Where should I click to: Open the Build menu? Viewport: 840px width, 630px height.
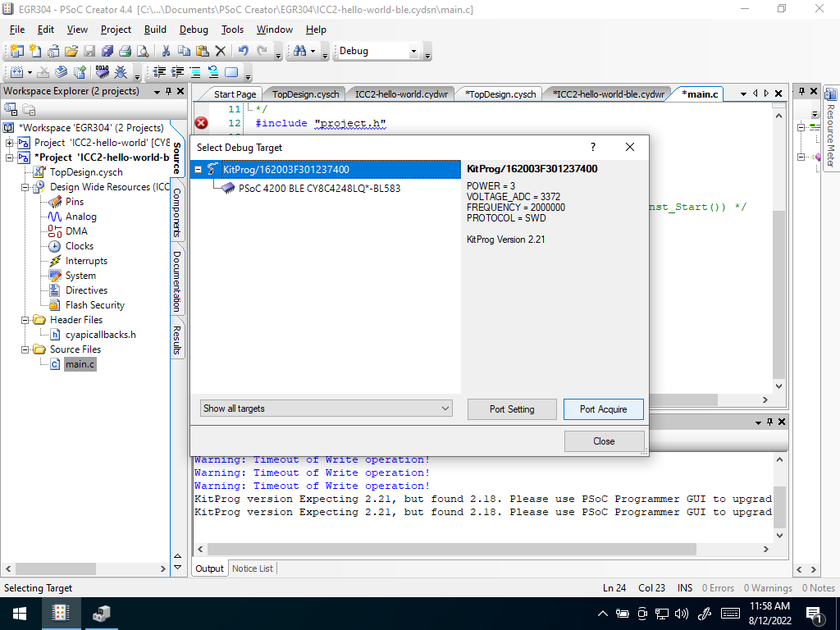point(155,30)
